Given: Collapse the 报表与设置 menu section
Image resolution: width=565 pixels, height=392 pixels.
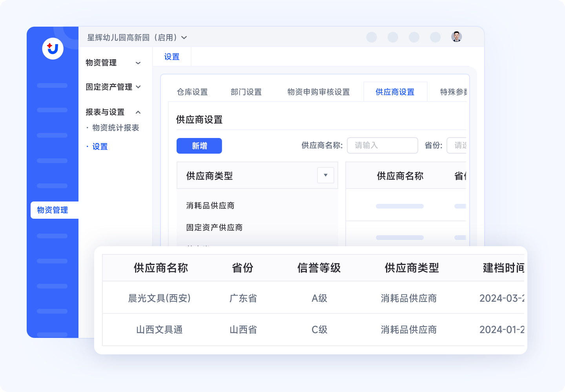Looking at the screenshot, I should pos(113,112).
